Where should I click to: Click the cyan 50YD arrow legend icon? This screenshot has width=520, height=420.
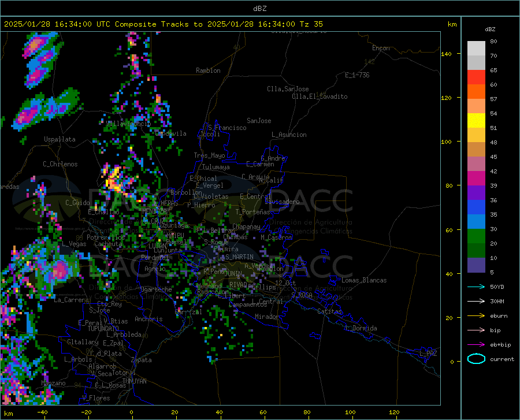click(476, 287)
